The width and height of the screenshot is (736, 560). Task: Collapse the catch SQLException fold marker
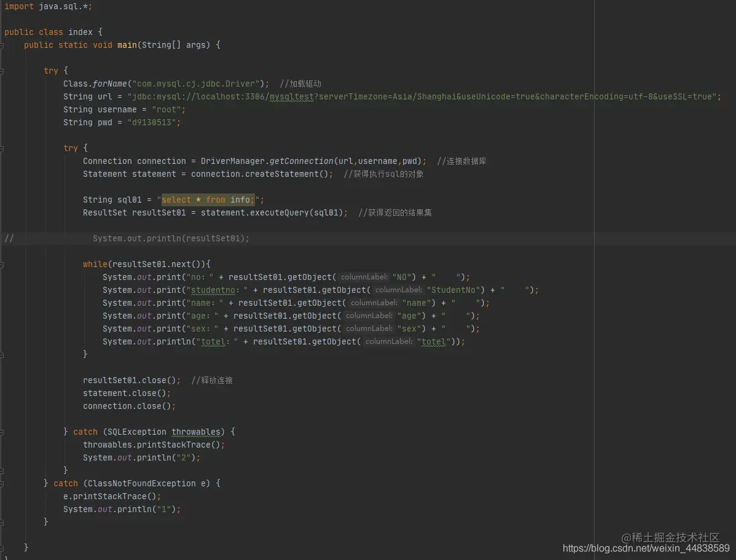click(x=1, y=432)
